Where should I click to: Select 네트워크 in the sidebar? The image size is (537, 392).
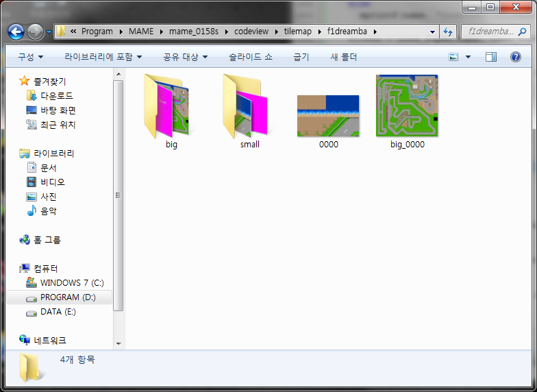[49, 340]
